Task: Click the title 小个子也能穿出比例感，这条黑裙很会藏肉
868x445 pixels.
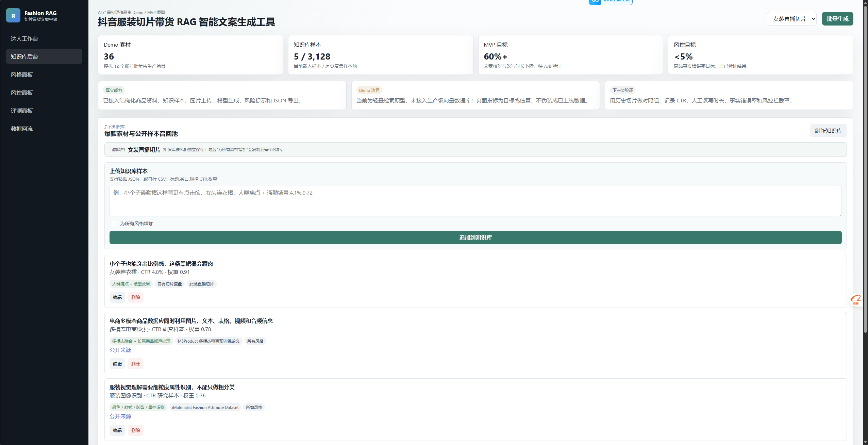Action: [x=161, y=264]
